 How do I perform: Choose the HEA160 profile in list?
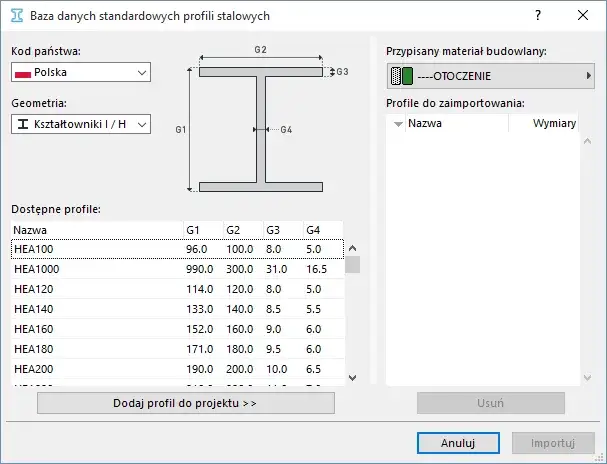click(x=176, y=327)
